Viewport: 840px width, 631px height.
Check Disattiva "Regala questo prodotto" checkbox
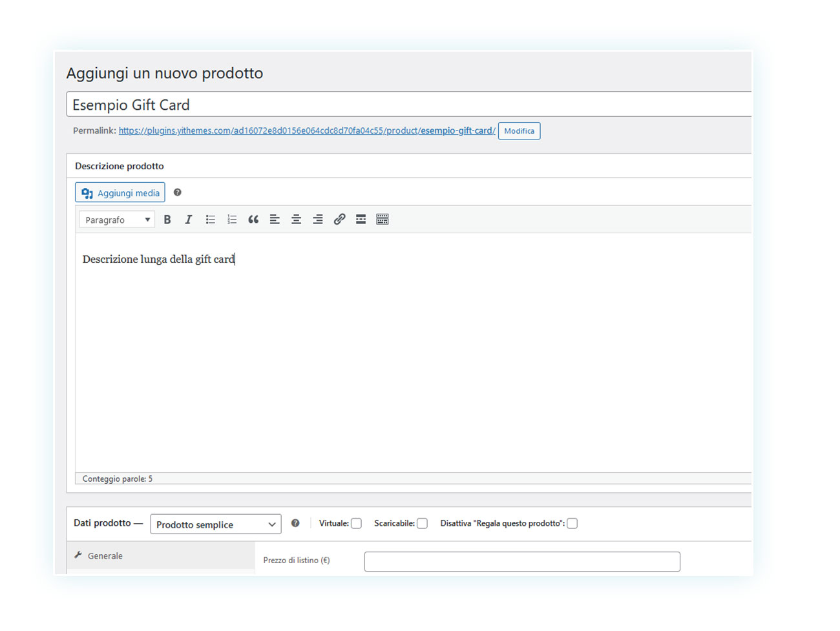[x=572, y=524]
